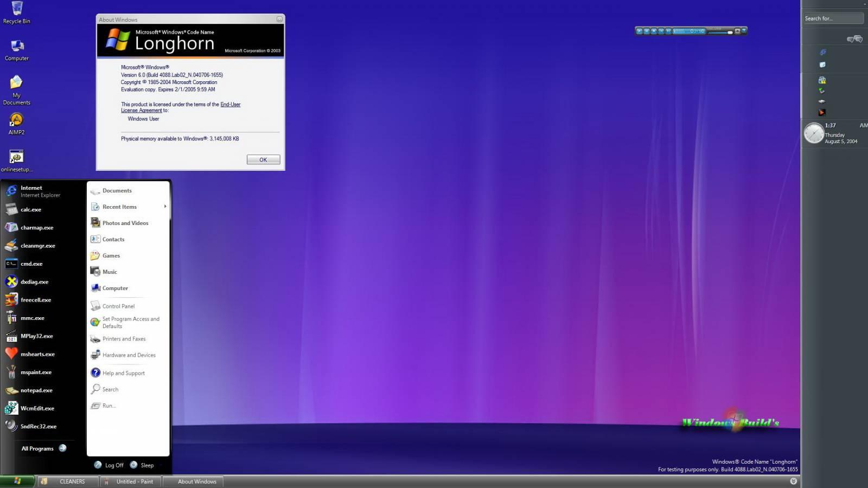Open the My Documents desktop icon
868x488 pixels.
pyautogui.click(x=16, y=90)
